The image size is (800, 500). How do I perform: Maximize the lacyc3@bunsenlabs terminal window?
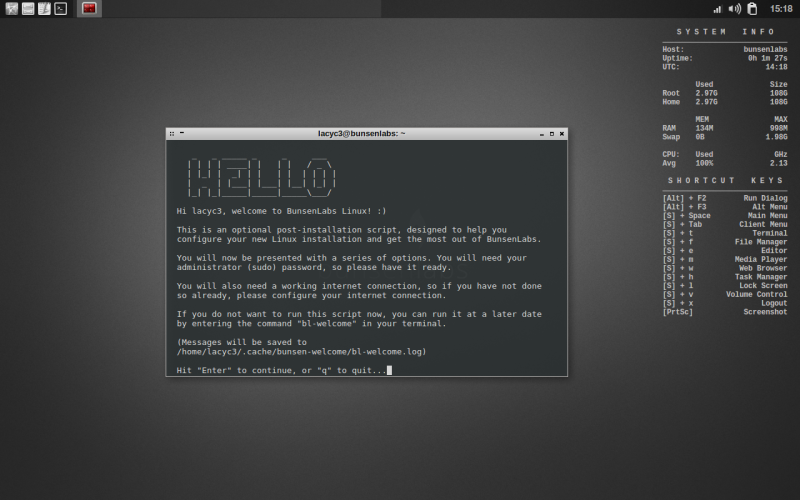pyautogui.click(x=552, y=134)
